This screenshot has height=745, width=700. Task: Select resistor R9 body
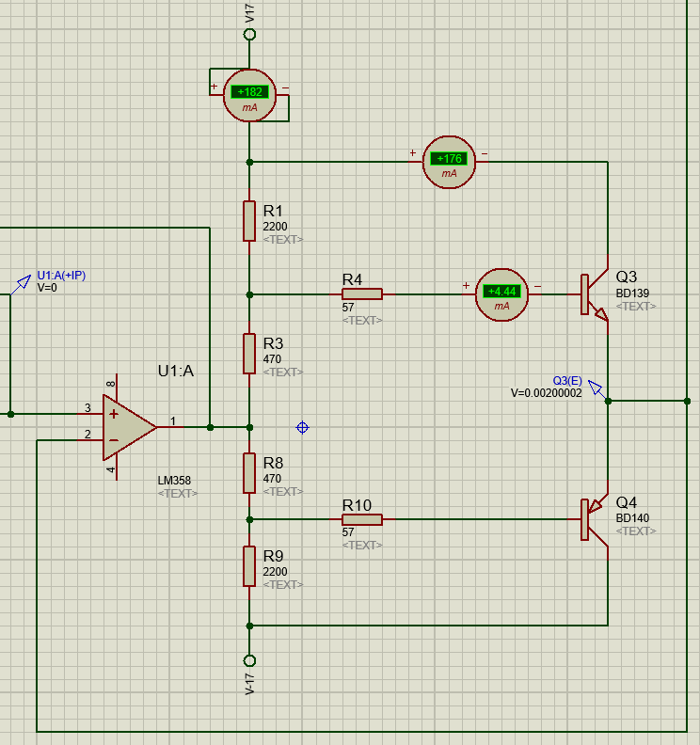click(249, 565)
